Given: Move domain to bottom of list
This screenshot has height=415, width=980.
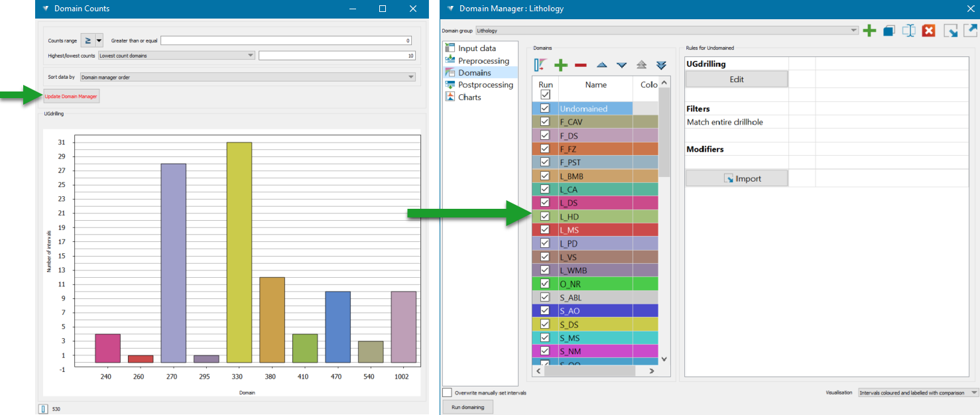Looking at the screenshot, I should pos(661,65).
